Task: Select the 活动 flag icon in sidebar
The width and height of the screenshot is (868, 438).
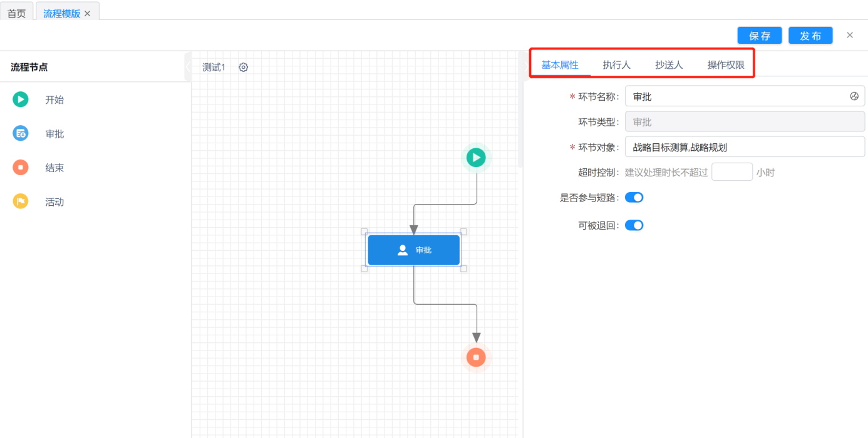Action: coord(21,201)
